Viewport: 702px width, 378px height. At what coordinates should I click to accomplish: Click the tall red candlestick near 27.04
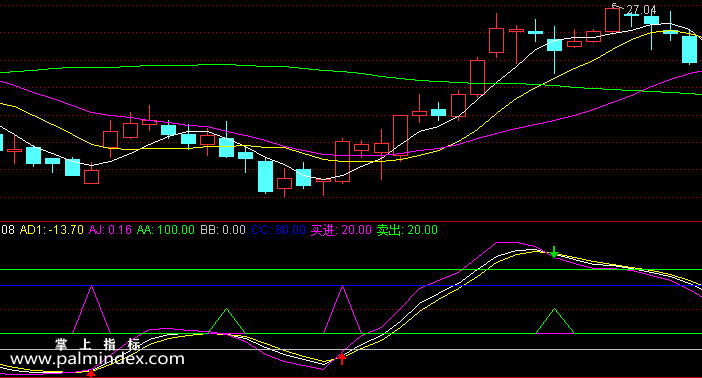(612, 20)
